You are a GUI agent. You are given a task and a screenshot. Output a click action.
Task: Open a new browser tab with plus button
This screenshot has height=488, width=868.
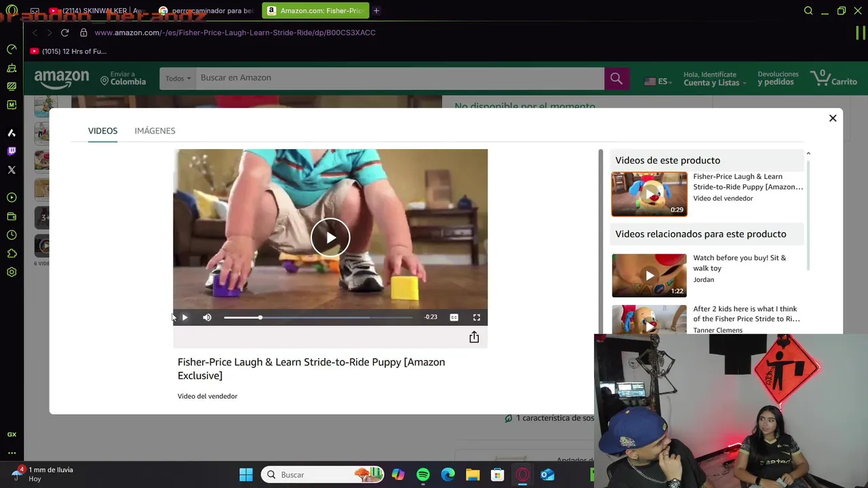click(376, 11)
